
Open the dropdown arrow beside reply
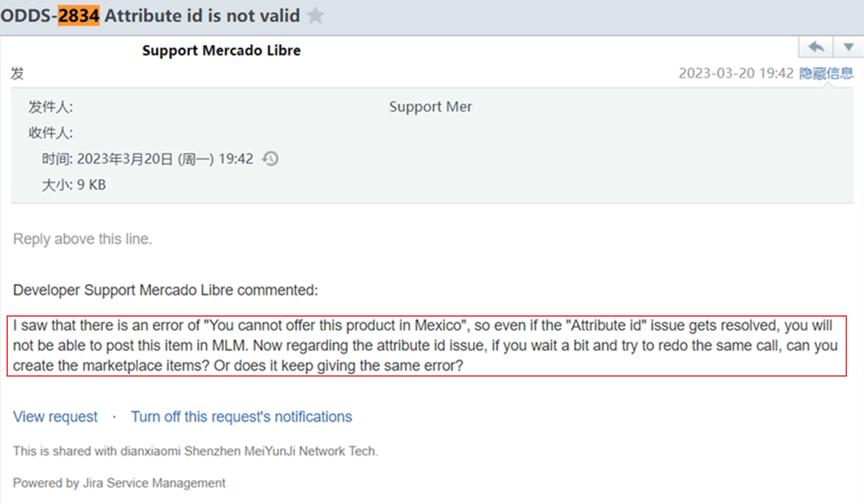pos(848,47)
